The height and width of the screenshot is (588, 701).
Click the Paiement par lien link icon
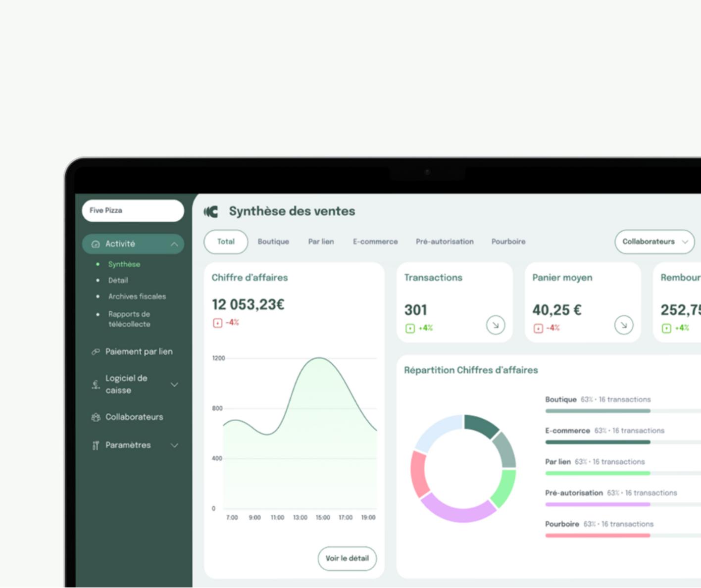pos(96,352)
